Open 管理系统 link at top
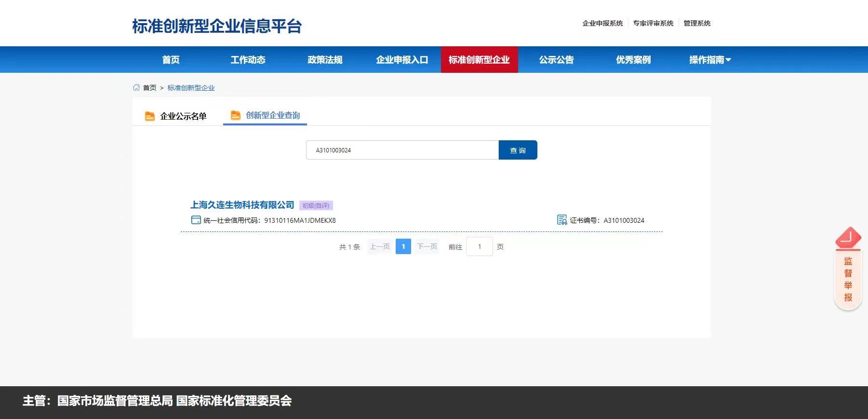The image size is (868, 419). click(x=697, y=23)
